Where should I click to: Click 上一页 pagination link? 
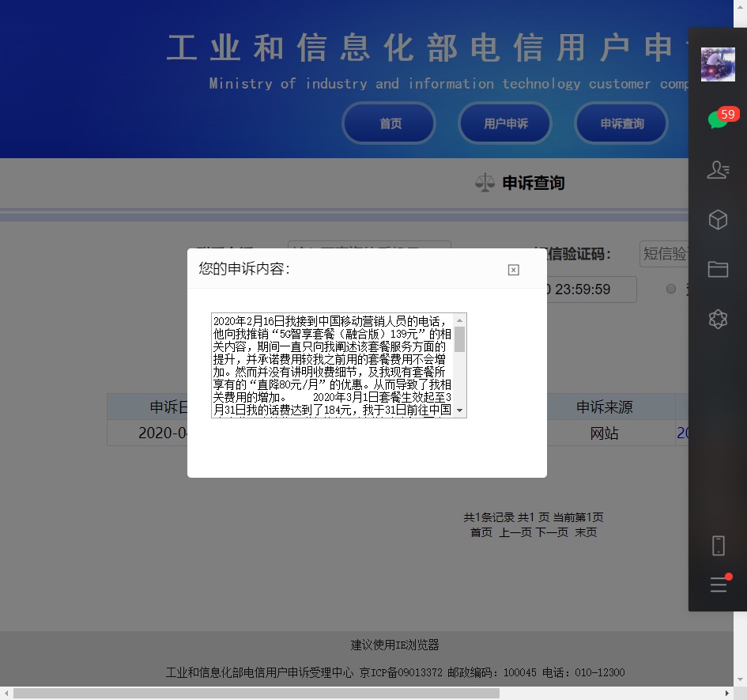click(x=515, y=532)
